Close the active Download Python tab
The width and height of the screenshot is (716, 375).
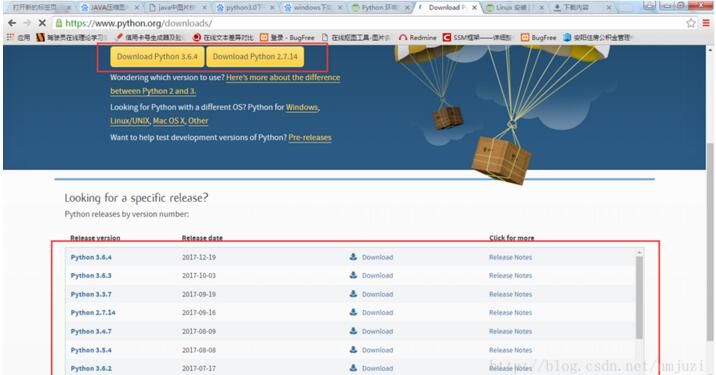(475, 8)
